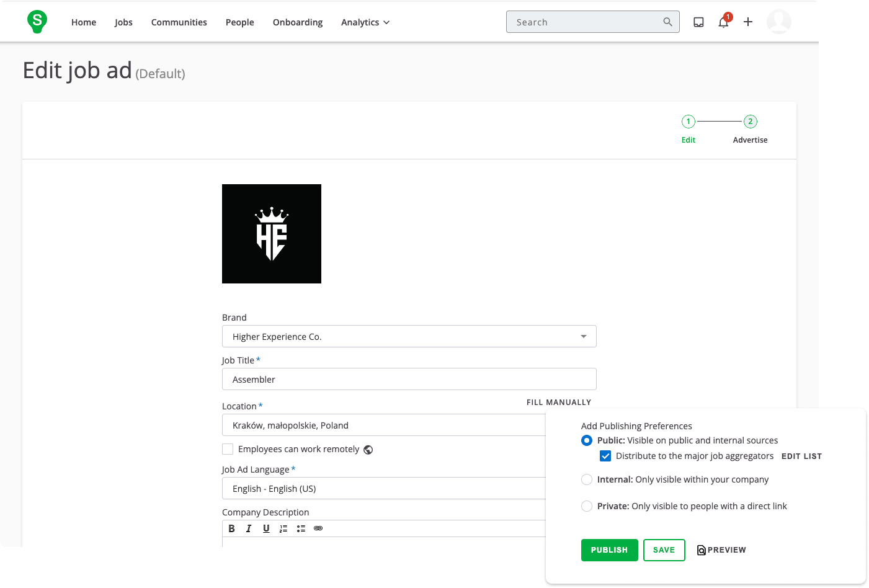This screenshot has height=588, width=869.
Task: Open the Onboarding section
Action: pyautogui.click(x=298, y=22)
